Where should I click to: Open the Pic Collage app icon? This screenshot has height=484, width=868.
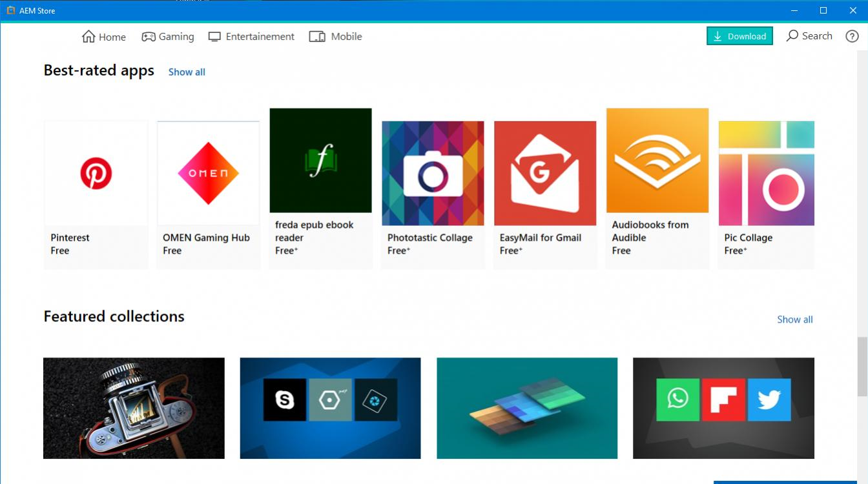[x=767, y=174]
